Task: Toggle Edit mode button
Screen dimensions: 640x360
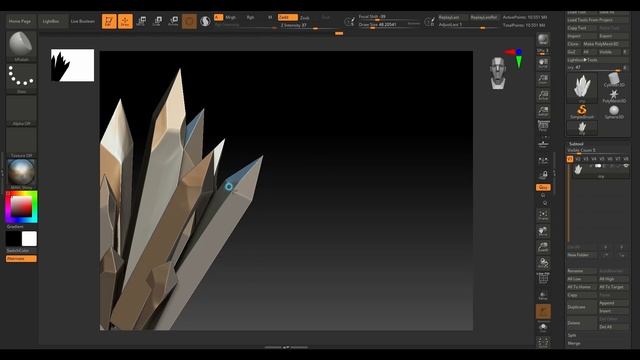Action: coord(109,21)
